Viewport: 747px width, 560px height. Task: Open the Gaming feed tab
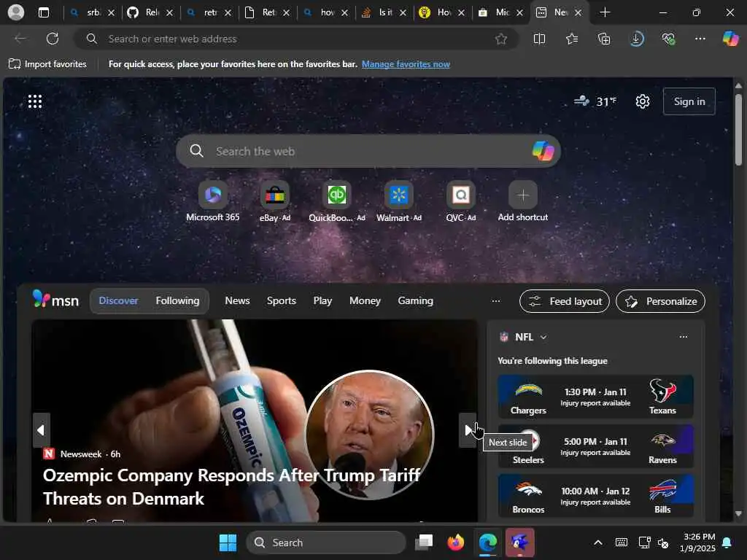coord(415,300)
